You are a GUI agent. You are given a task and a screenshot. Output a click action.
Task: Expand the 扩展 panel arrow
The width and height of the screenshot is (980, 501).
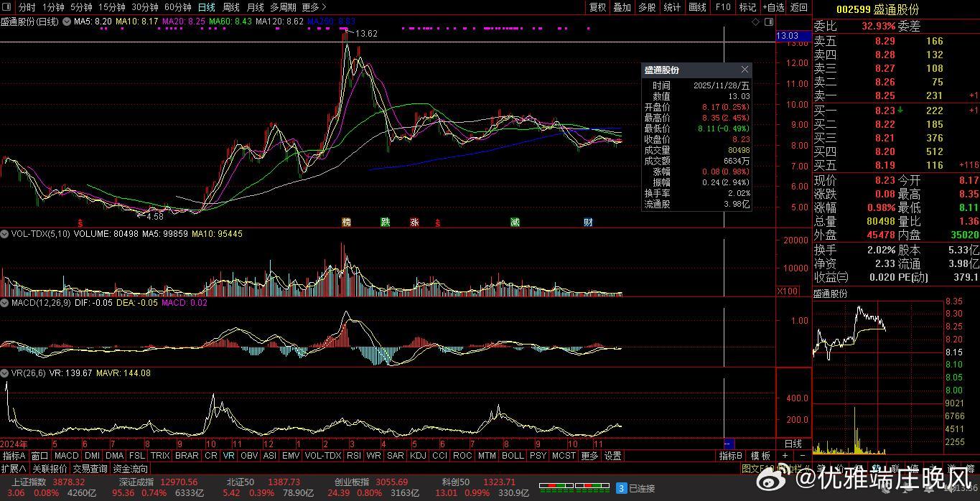pyautogui.click(x=14, y=469)
